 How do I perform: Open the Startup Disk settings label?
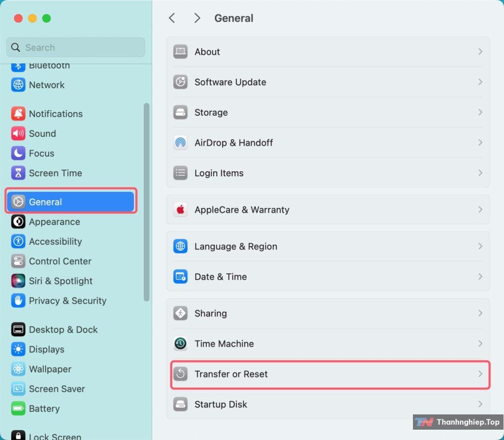(x=221, y=405)
